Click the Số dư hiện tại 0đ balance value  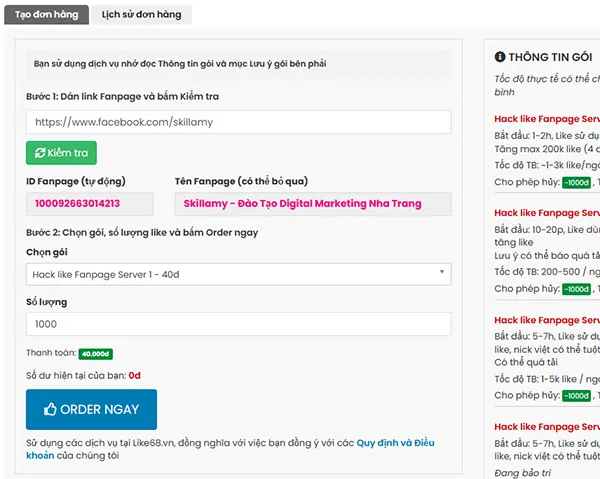[135, 376]
